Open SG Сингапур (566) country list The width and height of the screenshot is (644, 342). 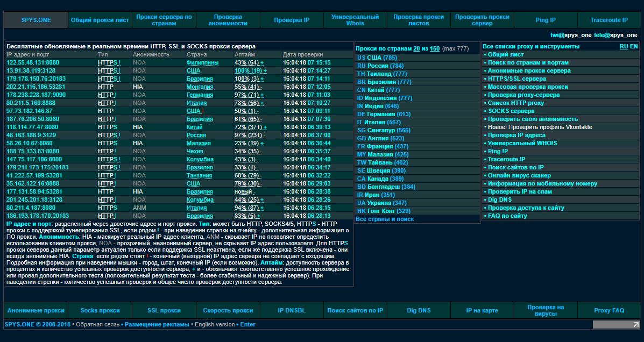(384, 131)
